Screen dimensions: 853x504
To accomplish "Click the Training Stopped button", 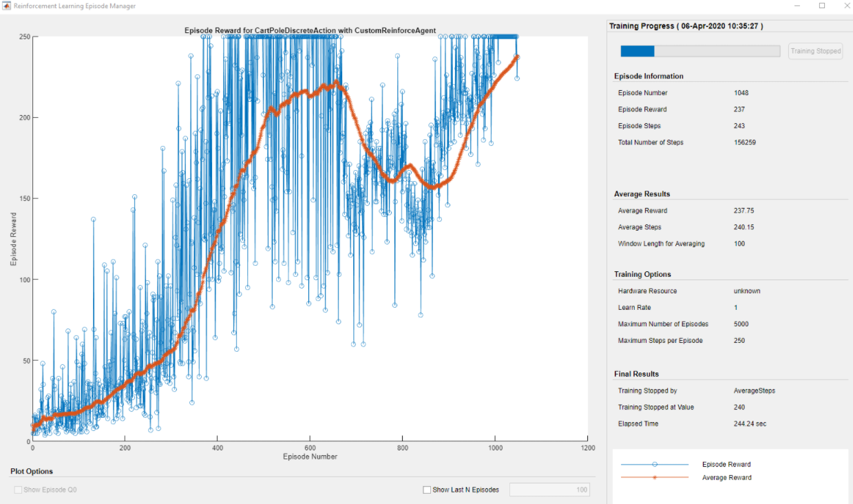I will (815, 51).
